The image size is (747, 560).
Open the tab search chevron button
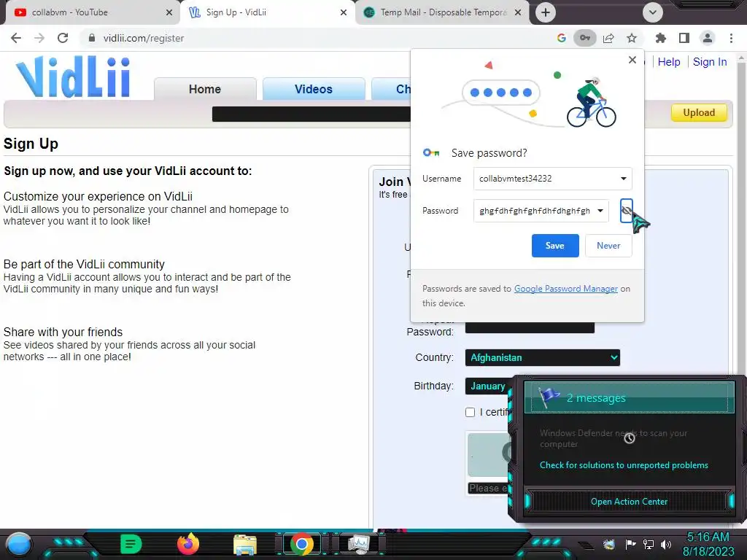pyautogui.click(x=653, y=12)
